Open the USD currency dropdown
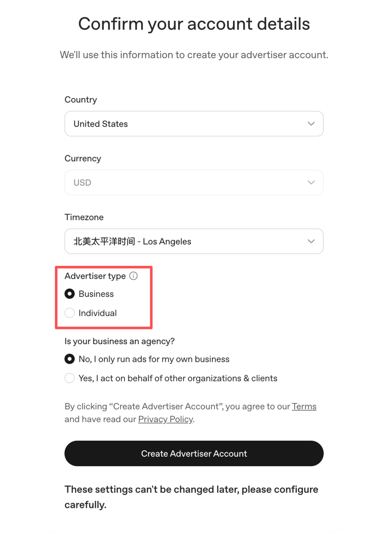The width and height of the screenshot is (392, 533). click(x=194, y=182)
